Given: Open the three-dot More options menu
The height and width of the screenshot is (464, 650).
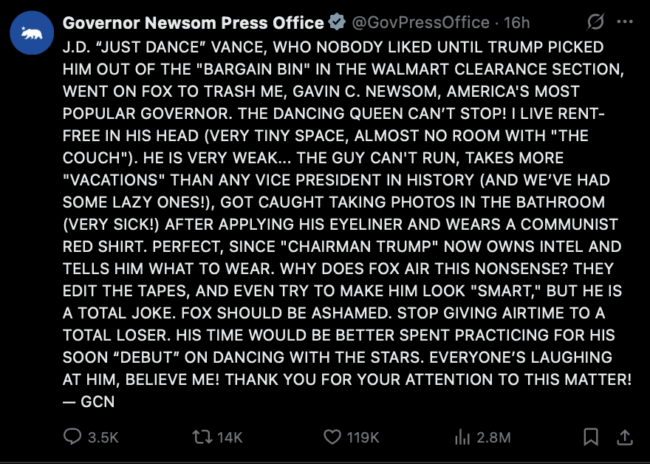Looking at the screenshot, I should tap(625, 22).
